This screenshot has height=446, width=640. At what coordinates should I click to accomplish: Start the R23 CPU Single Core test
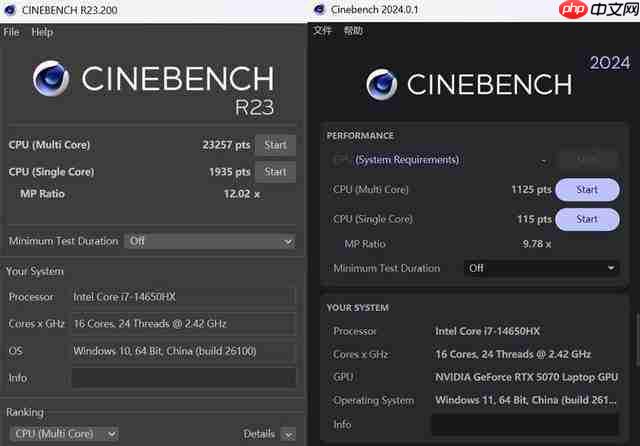[275, 172]
